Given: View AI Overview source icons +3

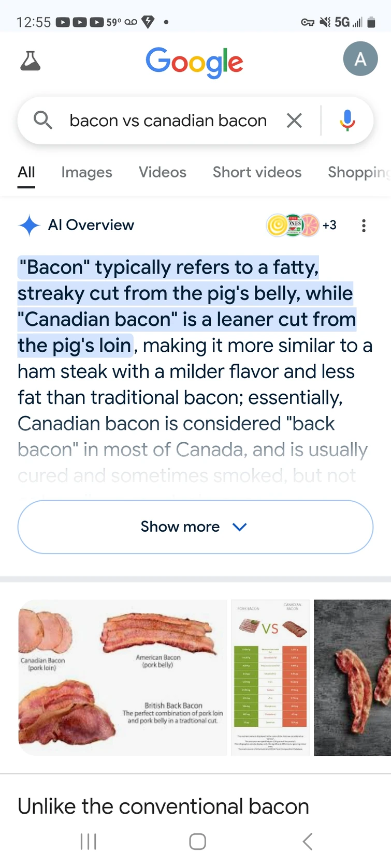Looking at the screenshot, I should tap(301, 225).
